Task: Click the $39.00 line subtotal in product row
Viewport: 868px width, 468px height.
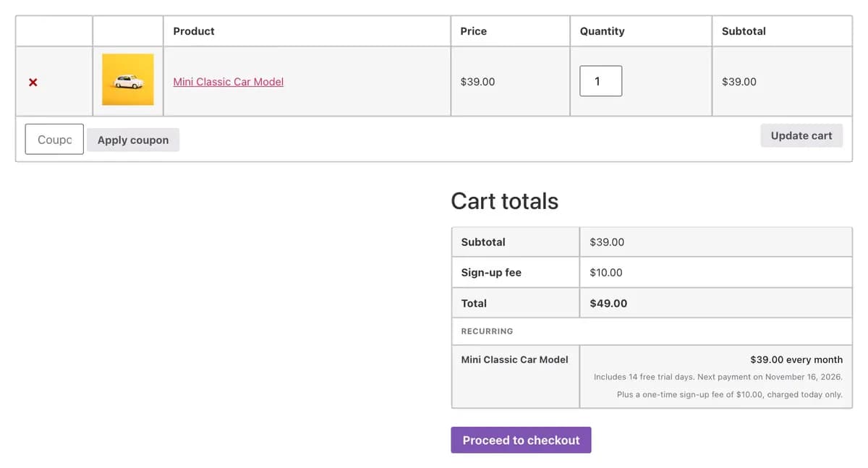Action: coord(739,82)
